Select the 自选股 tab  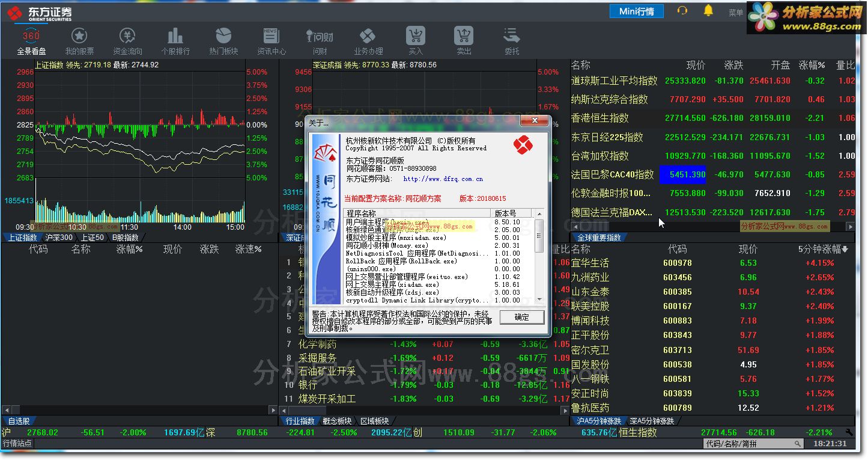(19, 421)
